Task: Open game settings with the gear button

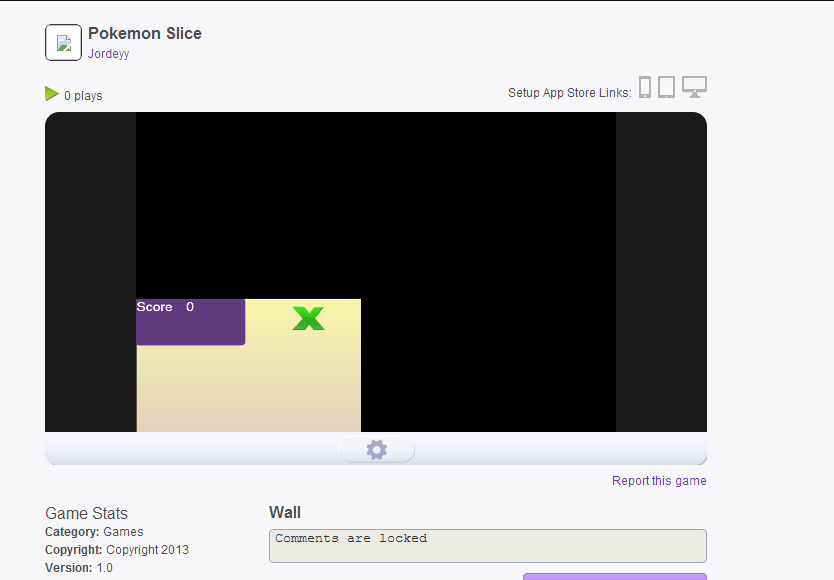Action: (376, 450)
